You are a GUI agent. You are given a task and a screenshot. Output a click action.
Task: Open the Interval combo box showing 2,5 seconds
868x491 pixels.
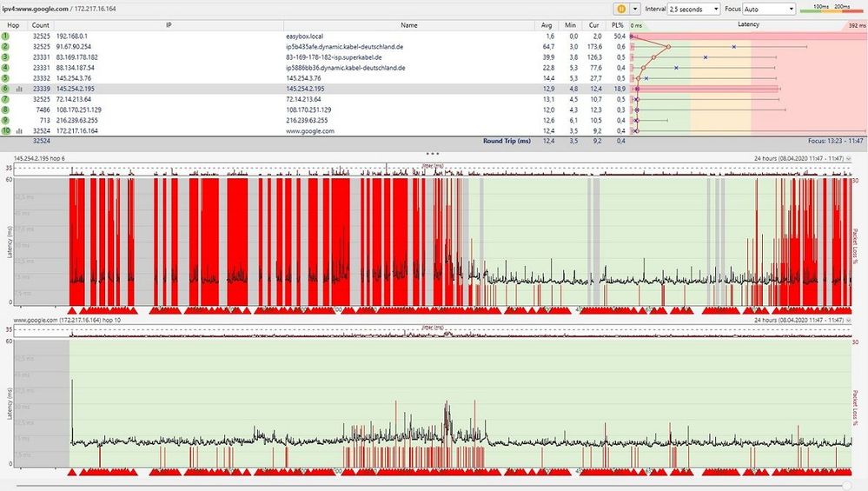(694, 9)
